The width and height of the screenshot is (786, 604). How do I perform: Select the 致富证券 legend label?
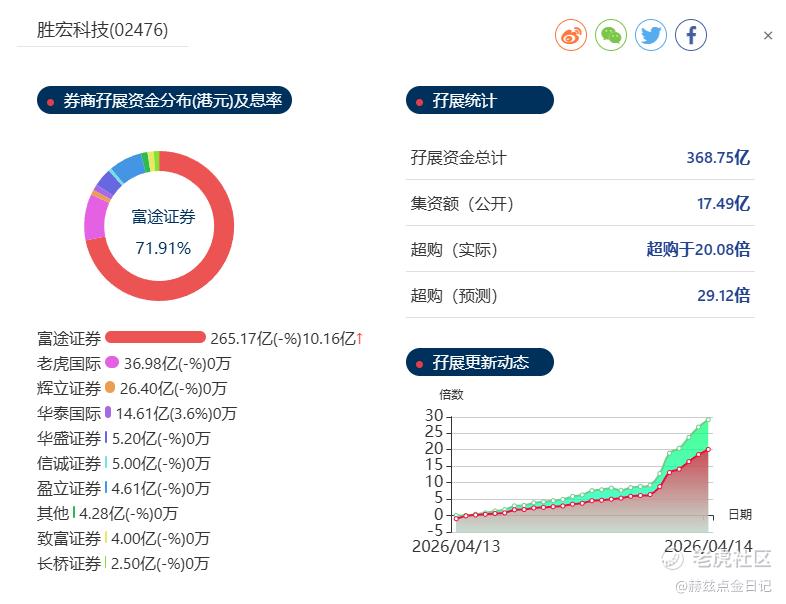coord(69,539)
